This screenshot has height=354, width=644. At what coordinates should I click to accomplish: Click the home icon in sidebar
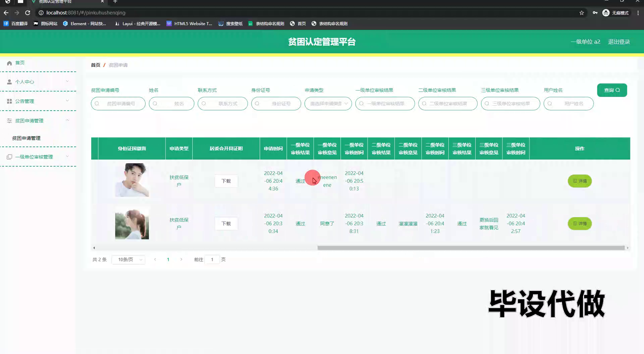9,63
